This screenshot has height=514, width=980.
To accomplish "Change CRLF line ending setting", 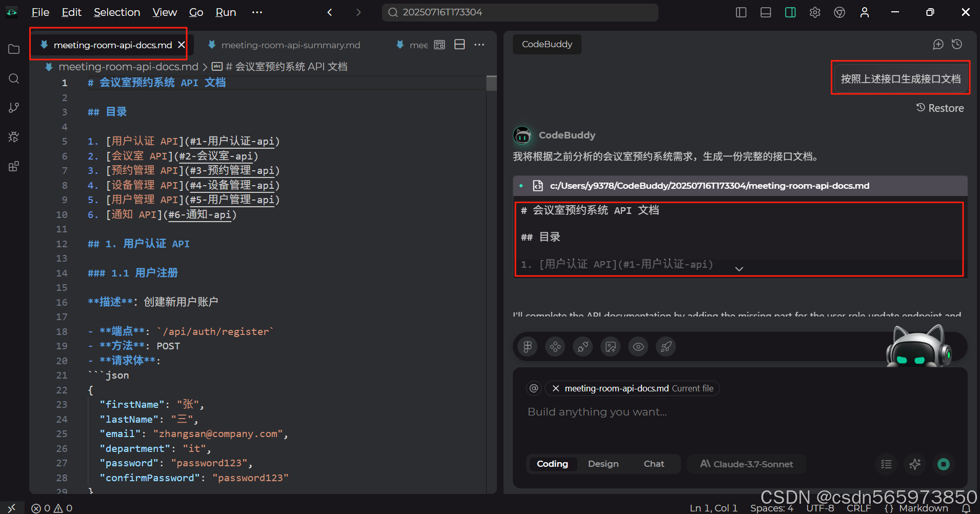I will [858, 508].
